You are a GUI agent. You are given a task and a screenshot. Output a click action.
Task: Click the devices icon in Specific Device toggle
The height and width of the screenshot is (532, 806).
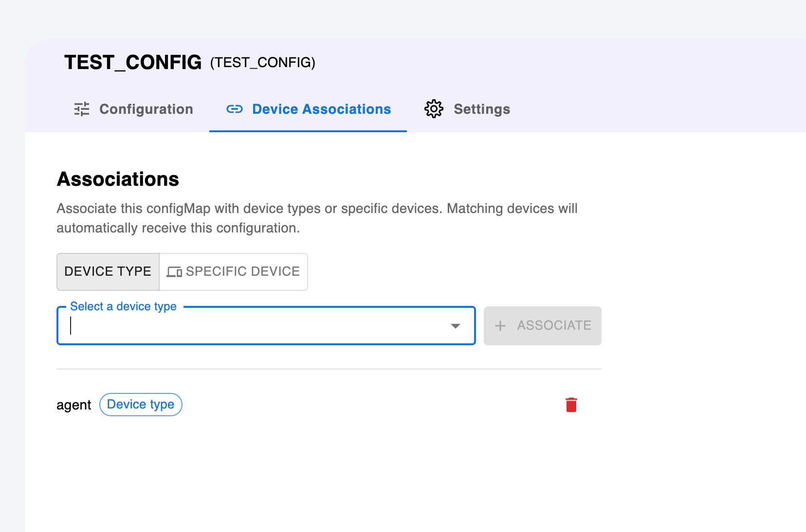(x=174, y=271)
